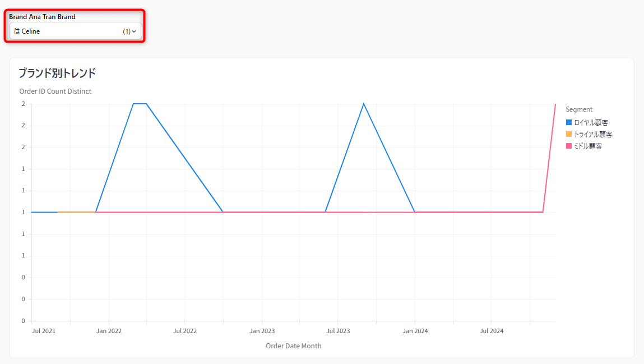Click the Brand Ana Tran Brand filter title
644x364 pixels.
point(42,17)
